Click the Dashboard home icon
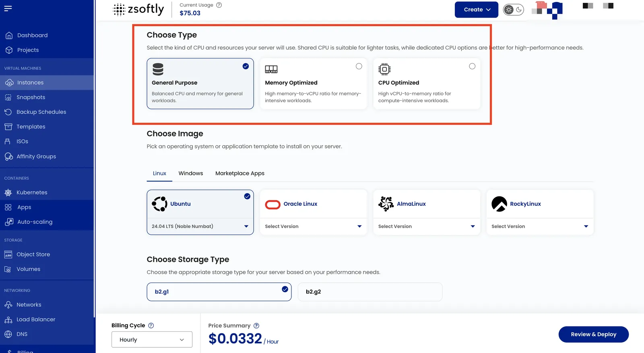Viewport: 644px width, 353px height. (9, 35)
